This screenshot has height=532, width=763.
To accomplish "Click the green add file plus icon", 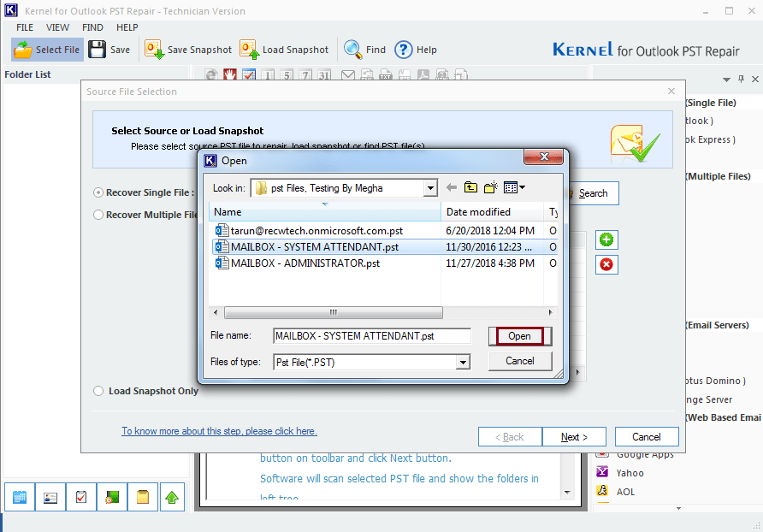I will click(x=606, y=240).
